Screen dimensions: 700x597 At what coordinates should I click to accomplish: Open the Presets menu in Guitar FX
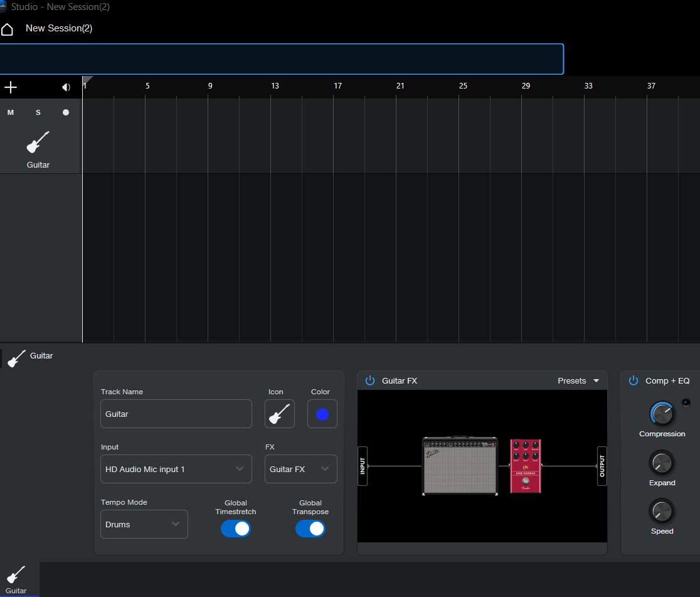tap(578, 381)
